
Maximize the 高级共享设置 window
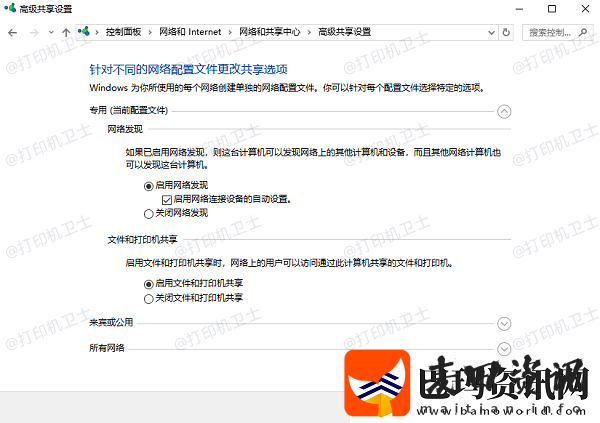coord(552,9)
